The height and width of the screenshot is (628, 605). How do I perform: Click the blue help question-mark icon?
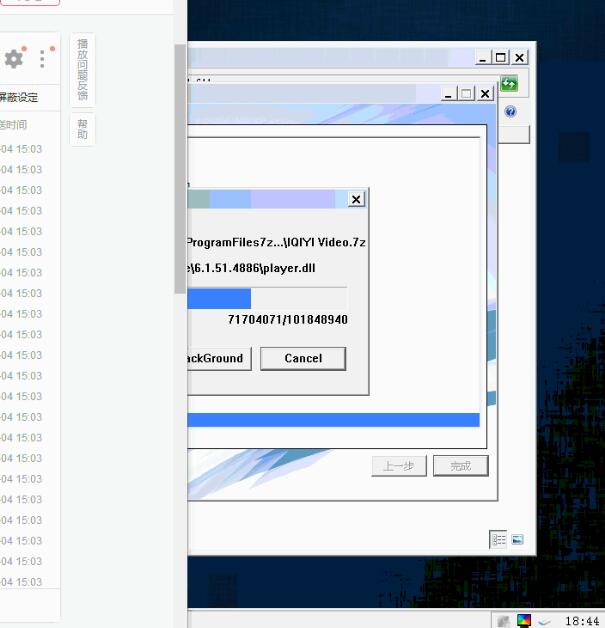click(x=510, y=111)
